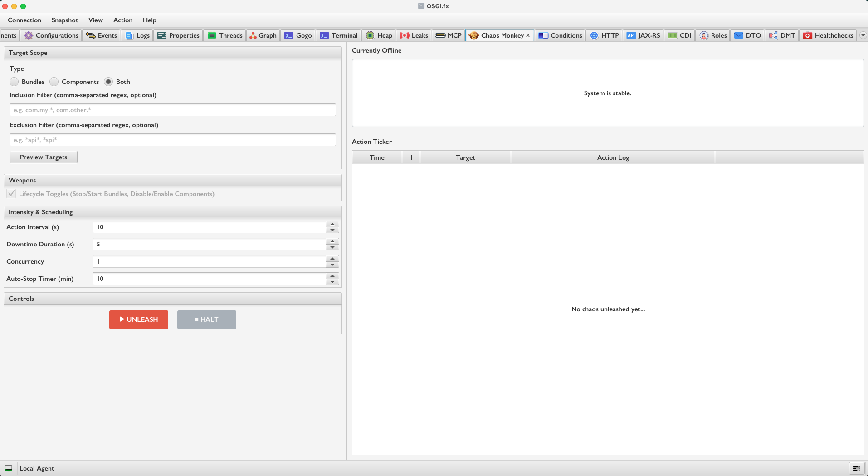This screenshot has width=868, height=476.
Task: Close the Chaos Monkey tab
Action: tap(528, 35)
